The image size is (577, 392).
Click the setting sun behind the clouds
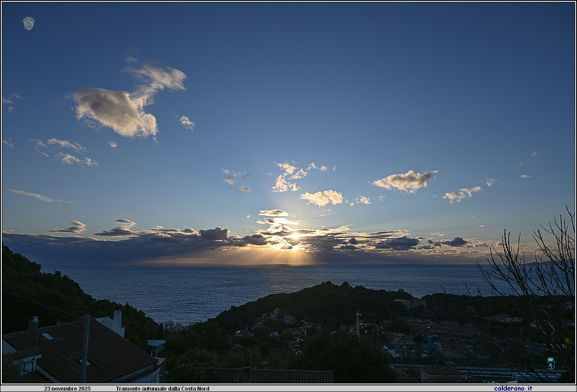(x=294, y=237)
